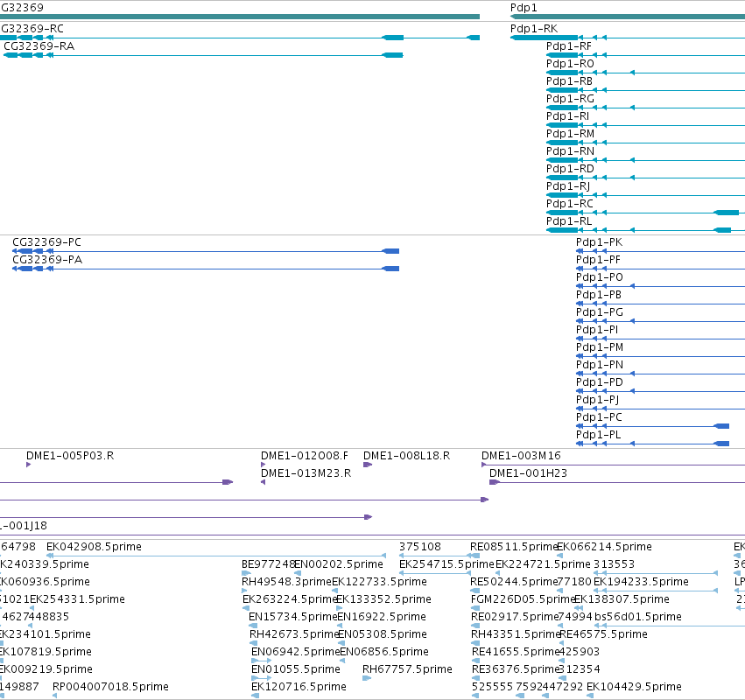Click the DME1-001H23 BAC label
Viewport: 745px width, 700px height.
[528, 473]
